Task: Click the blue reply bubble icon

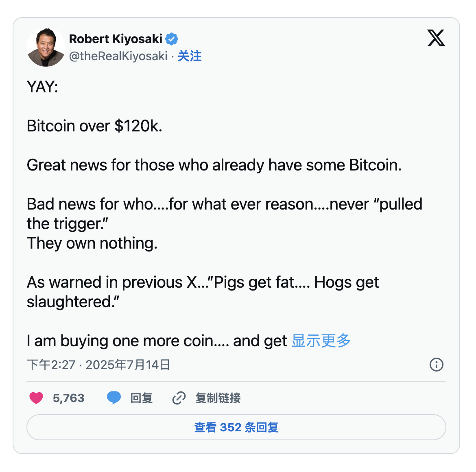Action: tap(114, 398)
